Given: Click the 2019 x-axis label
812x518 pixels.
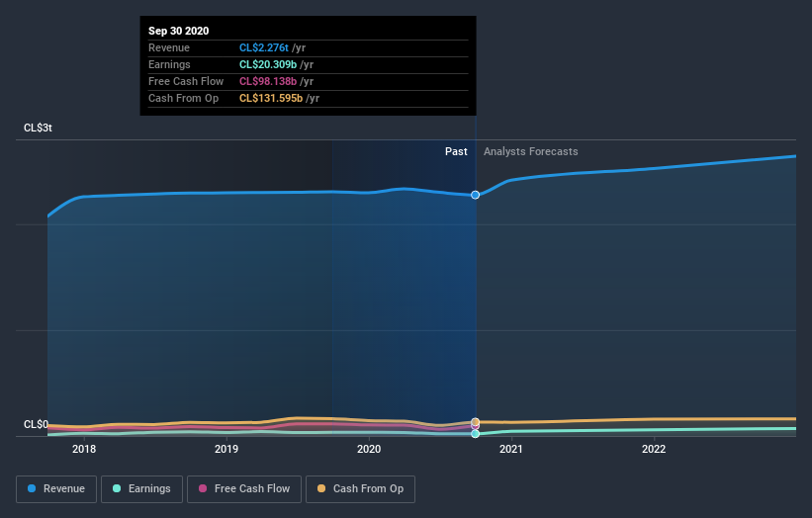Looking at the screenshot, I should click(x=226, y=449).
